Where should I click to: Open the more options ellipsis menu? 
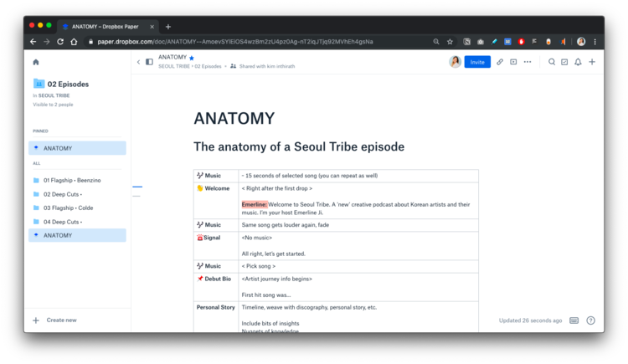point(528,62)
